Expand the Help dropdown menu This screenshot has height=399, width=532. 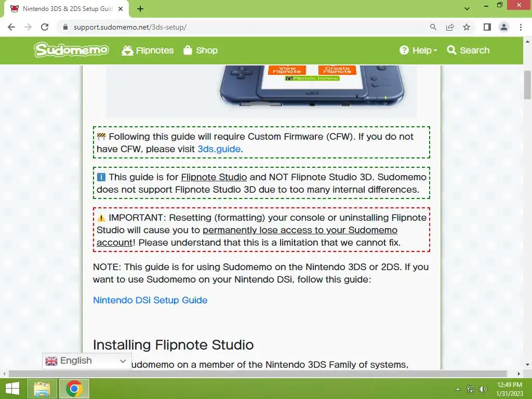point(418,50)
